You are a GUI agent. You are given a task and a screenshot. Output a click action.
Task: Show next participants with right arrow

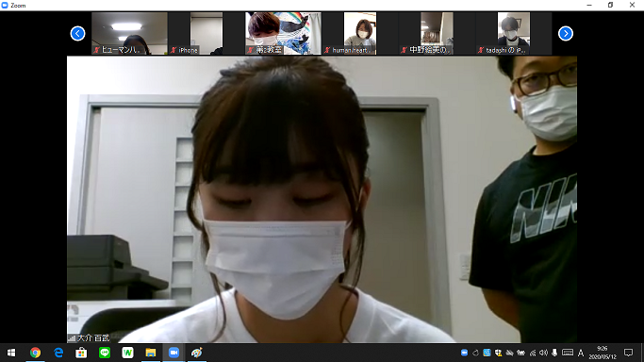click(x=566, y=33)
